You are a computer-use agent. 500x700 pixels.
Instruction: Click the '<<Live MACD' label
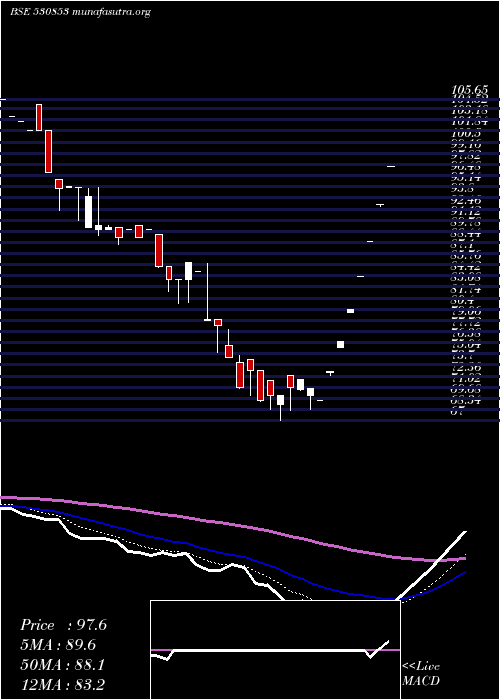coord(421,674)
